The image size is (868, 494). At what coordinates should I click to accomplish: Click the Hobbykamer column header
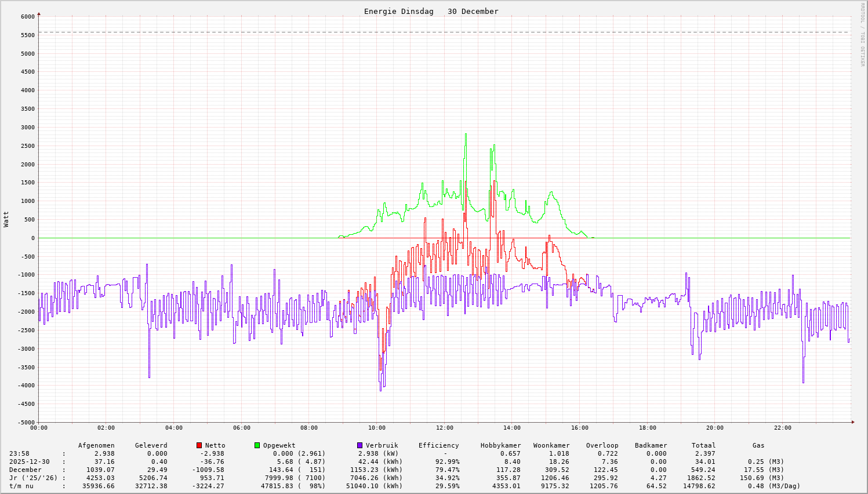(500, 445)
